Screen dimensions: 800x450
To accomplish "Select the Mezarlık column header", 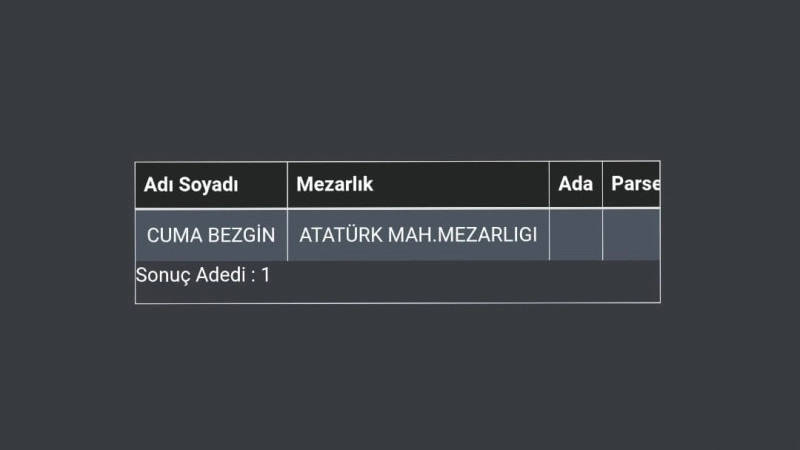I will (418, 185).
